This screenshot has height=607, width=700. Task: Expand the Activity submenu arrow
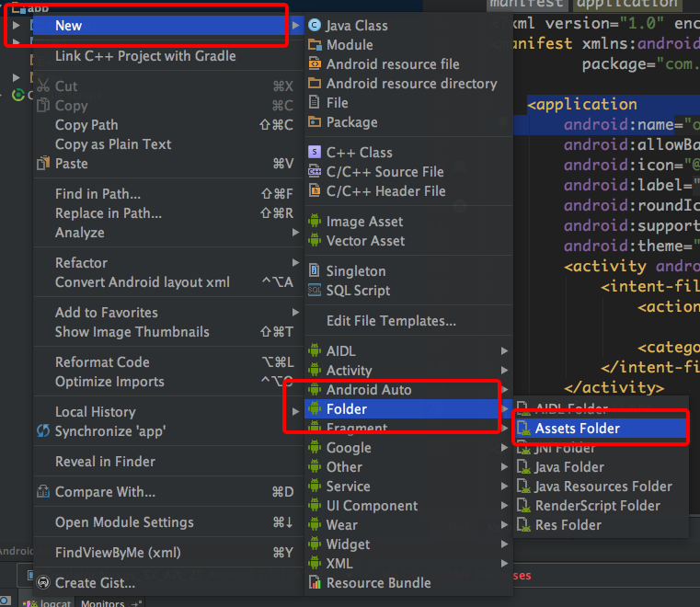(x=504, y=371)
